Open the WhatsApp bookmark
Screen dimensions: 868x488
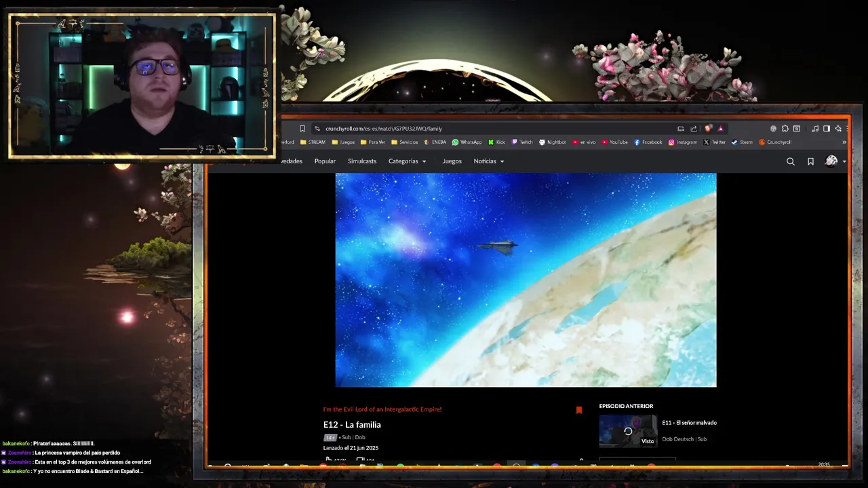(x=467, y=142)
